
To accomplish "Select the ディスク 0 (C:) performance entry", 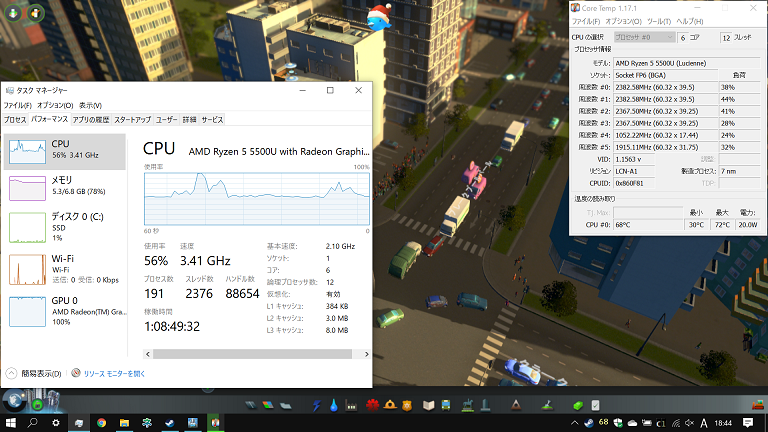I will [x=65, y=227].
